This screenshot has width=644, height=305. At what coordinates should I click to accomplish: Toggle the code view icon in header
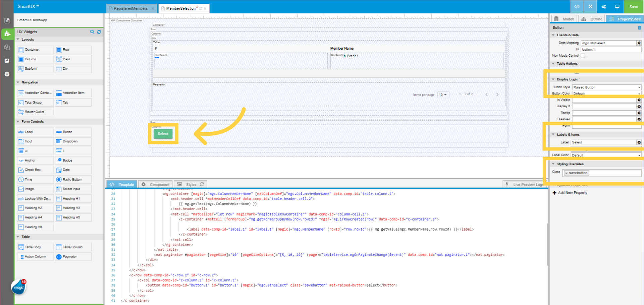(577, 7)
